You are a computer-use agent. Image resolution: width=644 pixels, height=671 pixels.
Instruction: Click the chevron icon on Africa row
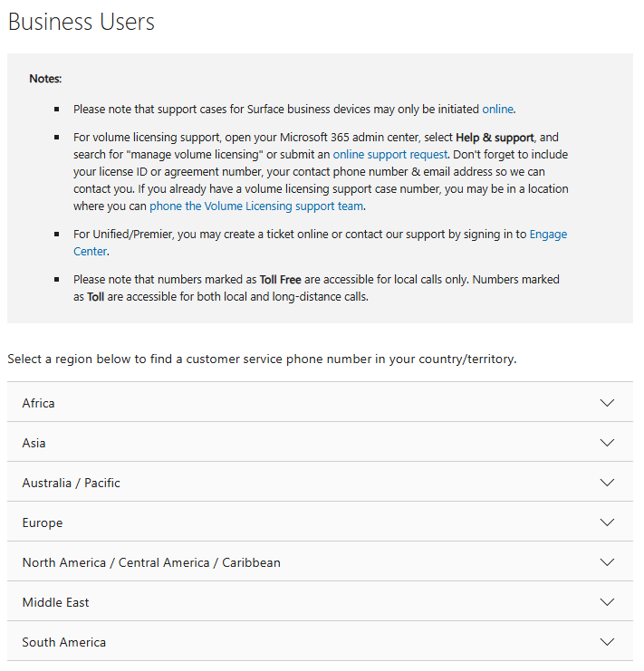point(607,403)
